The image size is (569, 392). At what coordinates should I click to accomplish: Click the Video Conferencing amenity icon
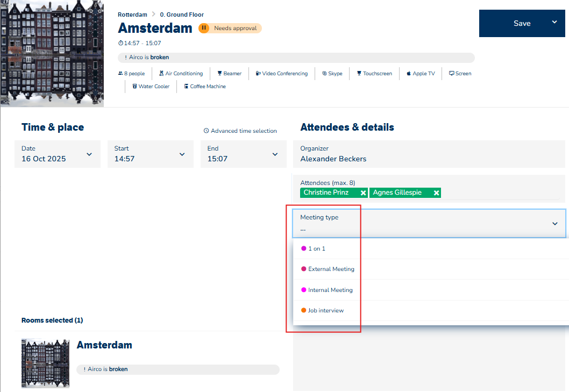click(x=258, y=74)
